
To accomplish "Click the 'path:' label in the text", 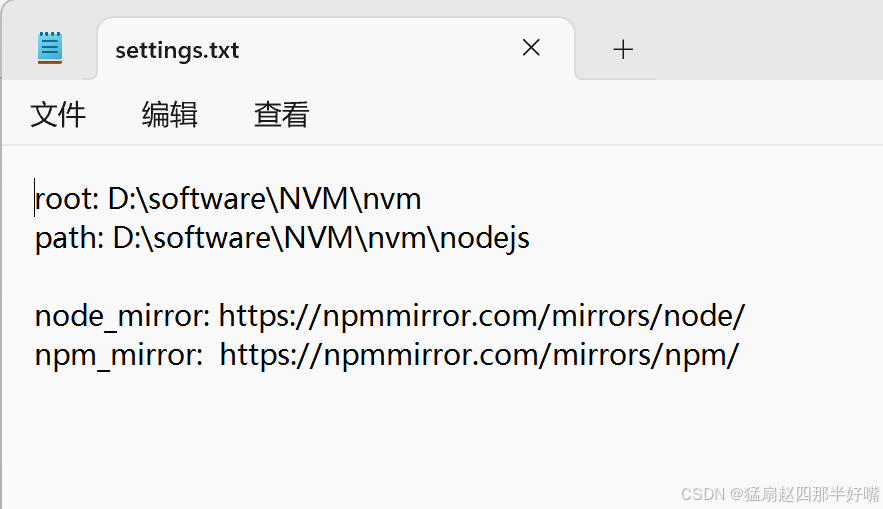I will pos(69,238).
